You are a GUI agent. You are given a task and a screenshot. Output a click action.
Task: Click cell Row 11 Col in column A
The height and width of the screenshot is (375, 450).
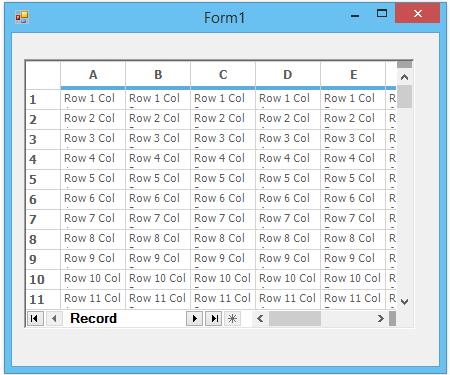click(93, 299)
